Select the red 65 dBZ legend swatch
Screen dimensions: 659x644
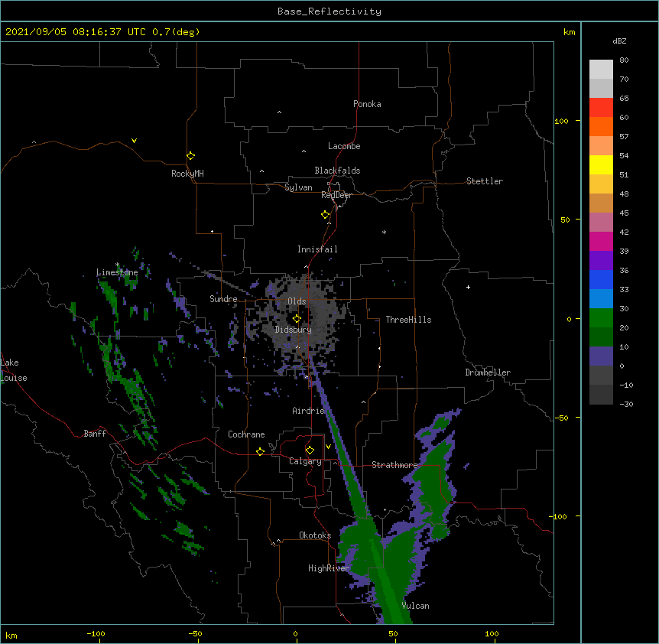[x=601, y=107]
